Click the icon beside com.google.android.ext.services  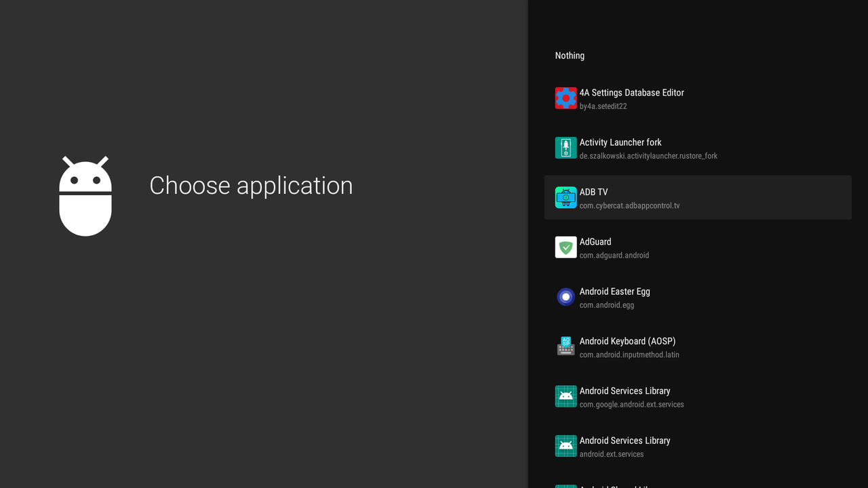click(x=566, y=396)
